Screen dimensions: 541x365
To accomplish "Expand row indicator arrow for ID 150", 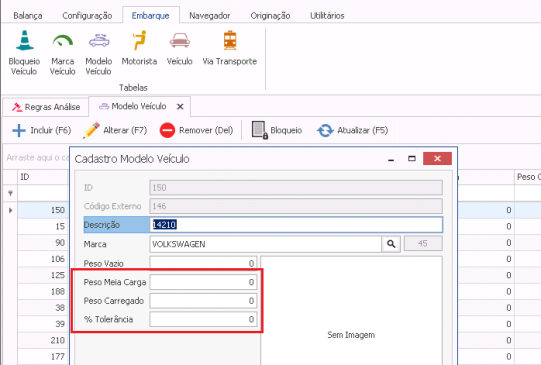I will (10, 210).
